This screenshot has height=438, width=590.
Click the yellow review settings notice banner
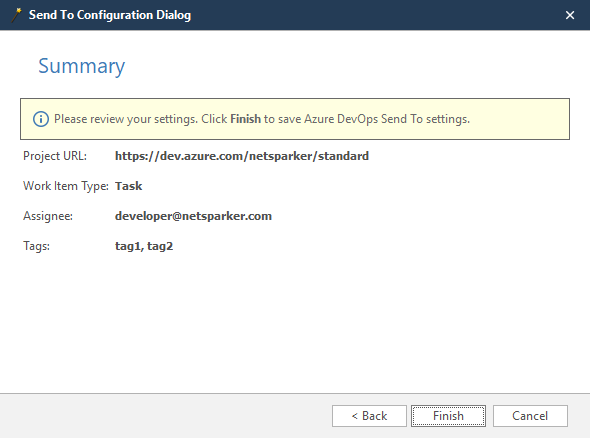click(295, 119)
